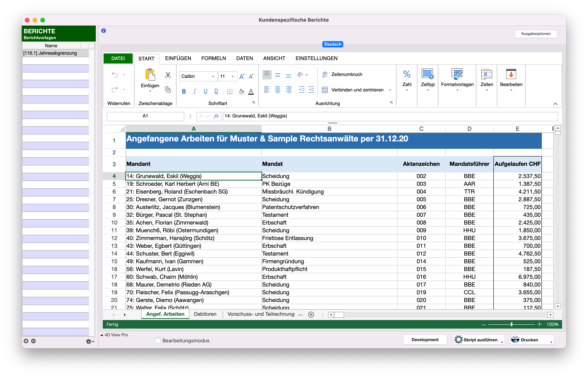
Task: Open Schriftart dialog launcher
Action: pos(254,102)
